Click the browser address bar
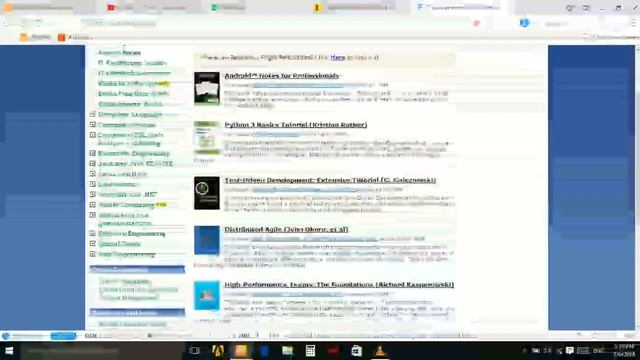The height and width of the screenshot is (360, 640). coord(273,23)
